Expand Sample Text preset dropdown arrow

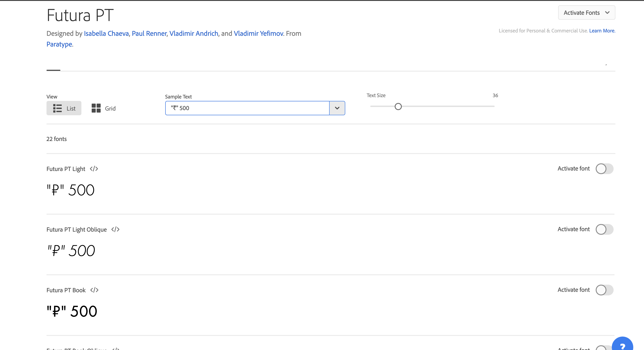337,108
